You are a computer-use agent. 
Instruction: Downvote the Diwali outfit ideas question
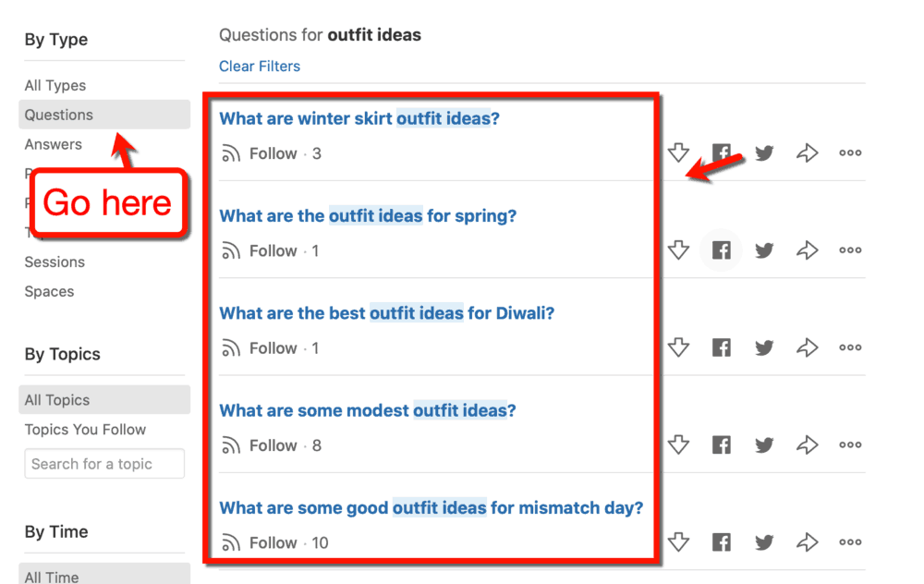[x=678, y=347]
